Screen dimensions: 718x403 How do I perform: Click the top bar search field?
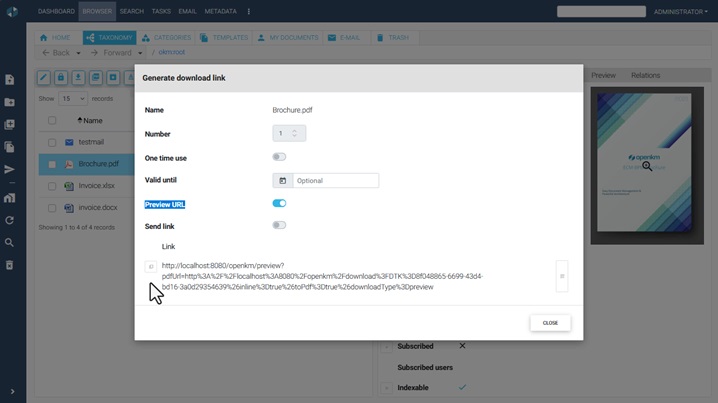pyautogui.click(x=601, y=11)
